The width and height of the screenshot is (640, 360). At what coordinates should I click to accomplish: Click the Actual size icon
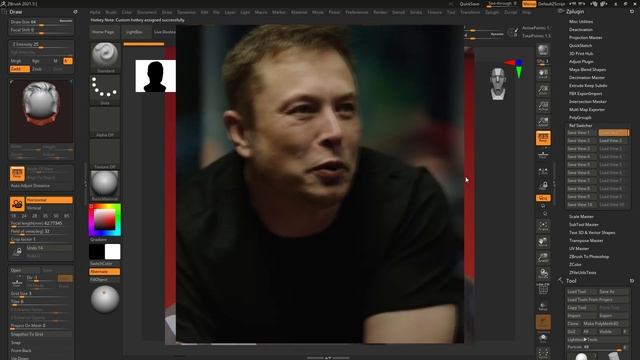coord(543,106)
